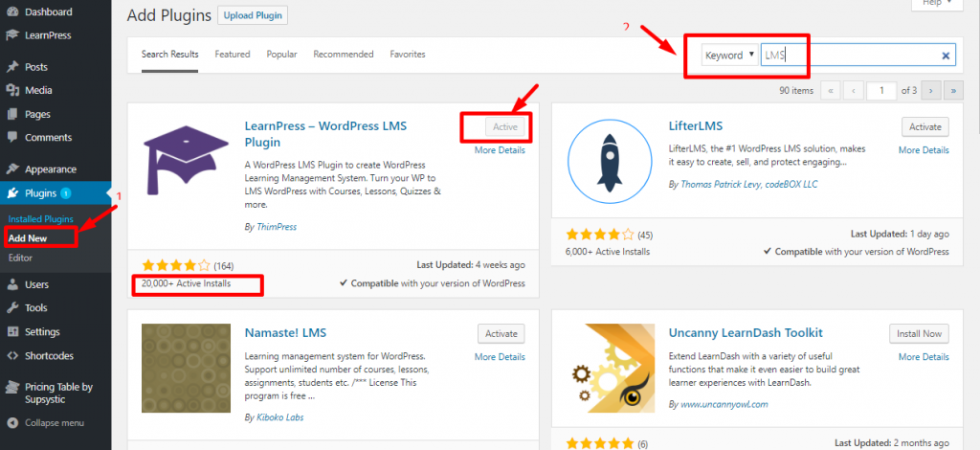Click the Pricing Table by Supsystic icon
Viewport: 980px width, 450px height.
pyautogui.click(x=11, y=388)
